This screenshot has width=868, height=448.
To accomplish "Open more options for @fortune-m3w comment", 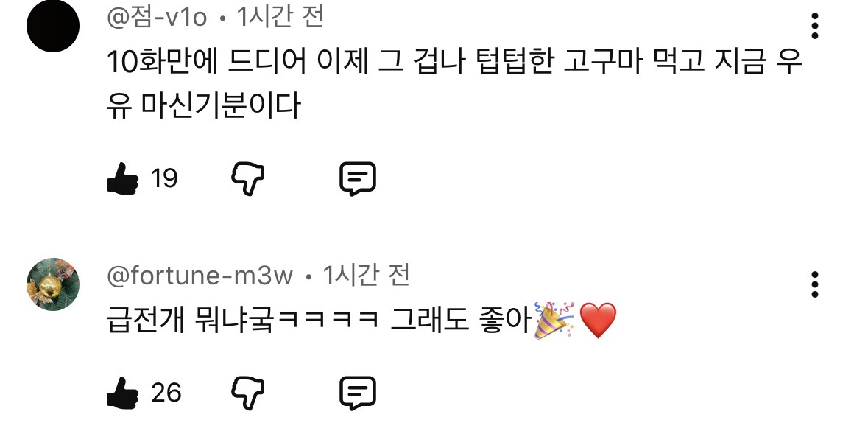I will tap(814, 284).
